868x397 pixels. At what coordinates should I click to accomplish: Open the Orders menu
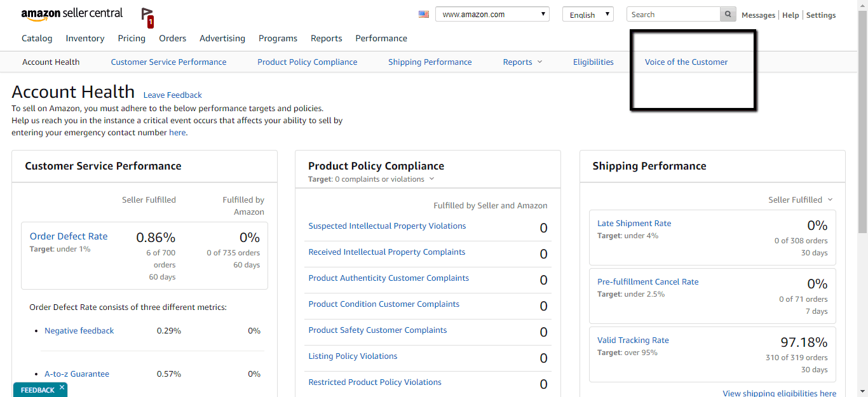tap(173, 38)
